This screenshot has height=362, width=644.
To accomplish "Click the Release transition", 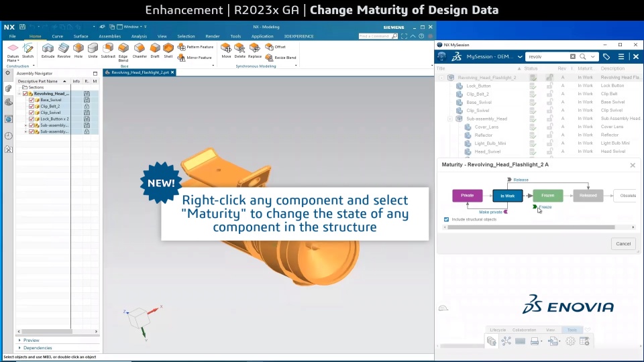I will point(517,180).
